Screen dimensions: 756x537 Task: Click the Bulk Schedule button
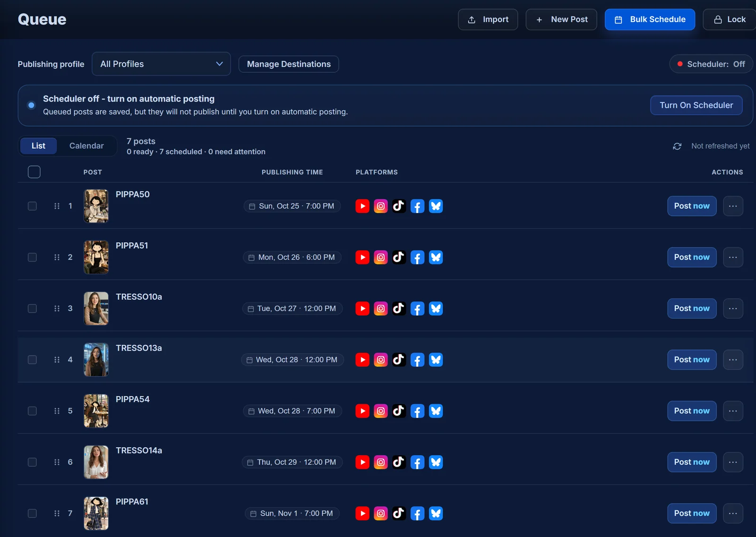coord(650,19)
